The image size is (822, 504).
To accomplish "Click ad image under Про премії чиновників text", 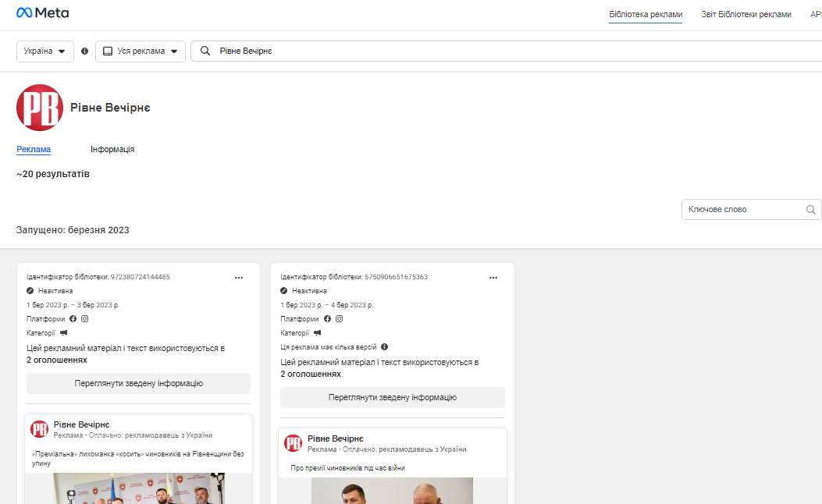I will [x=392, y=491].
